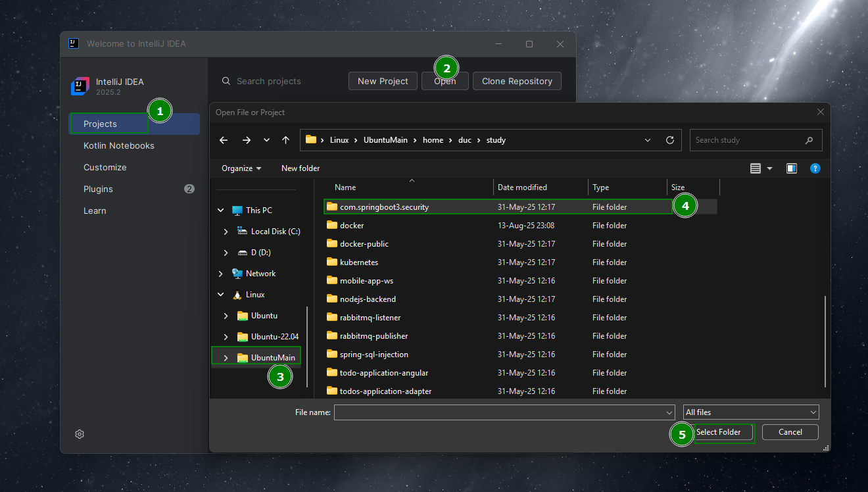
Task: Open view options dropdown arrow
Action: (769, 168)
